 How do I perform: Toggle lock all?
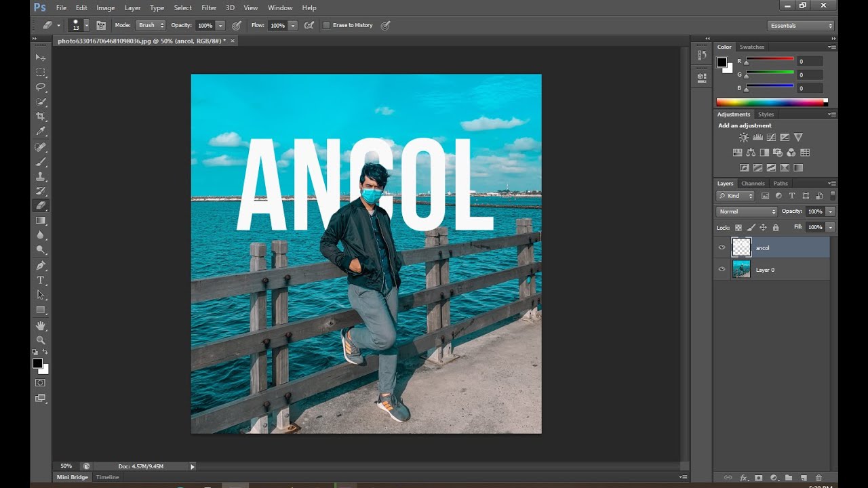(x=775, y=228)
